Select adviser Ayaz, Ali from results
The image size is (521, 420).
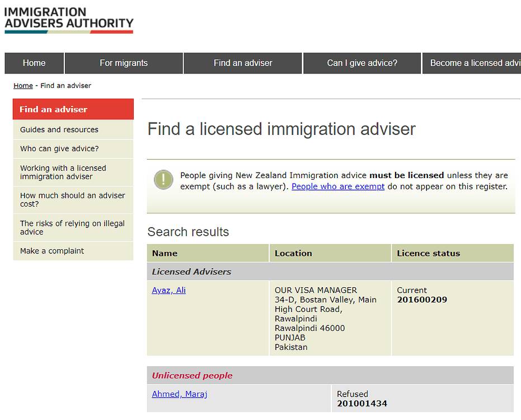click(x=168, y=290)
